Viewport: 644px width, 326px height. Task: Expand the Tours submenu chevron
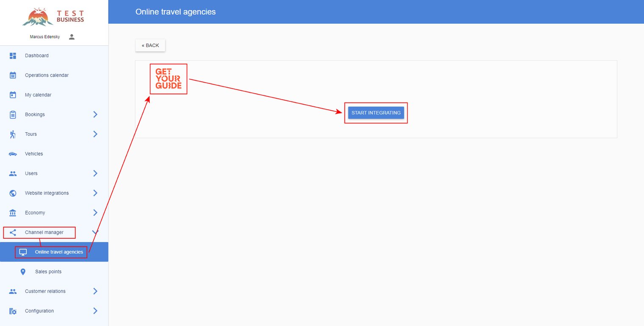tap(95, 134)
